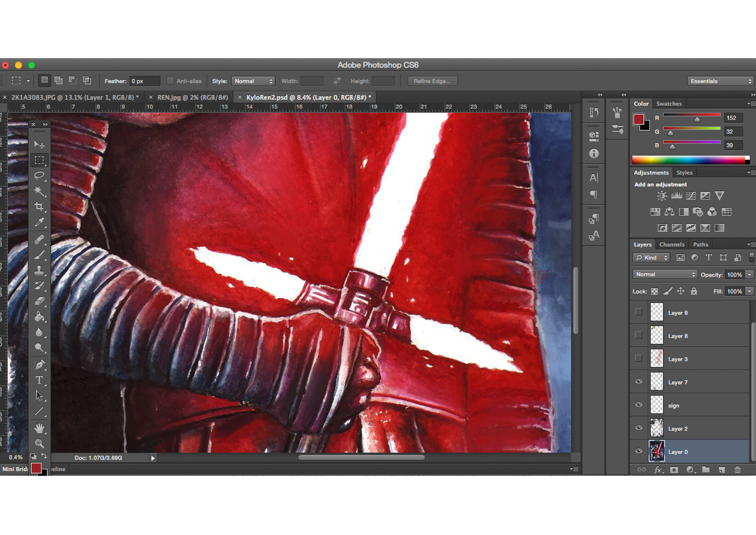This screenshot has height=535, width=756.
Task: Open the Layers panel options menu
Action: (751, 244)
